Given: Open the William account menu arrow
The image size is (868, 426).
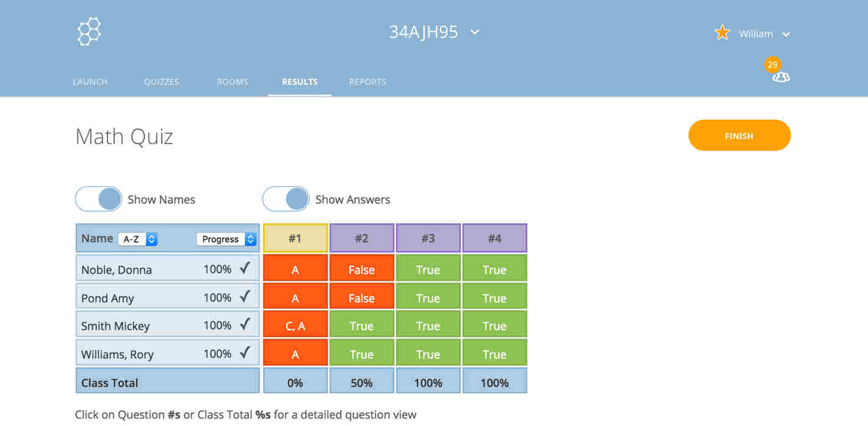Looking at the screenshot, I should tap(786, 34).
